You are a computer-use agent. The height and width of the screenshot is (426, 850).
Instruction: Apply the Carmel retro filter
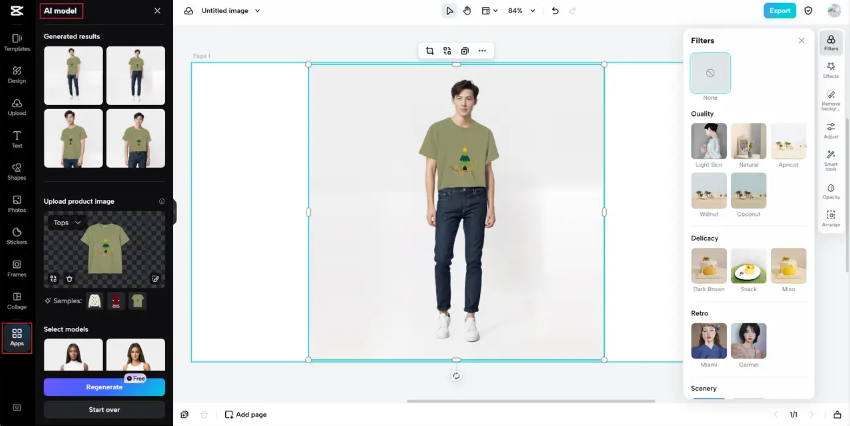pyautogui.click(x=749, y=341)
